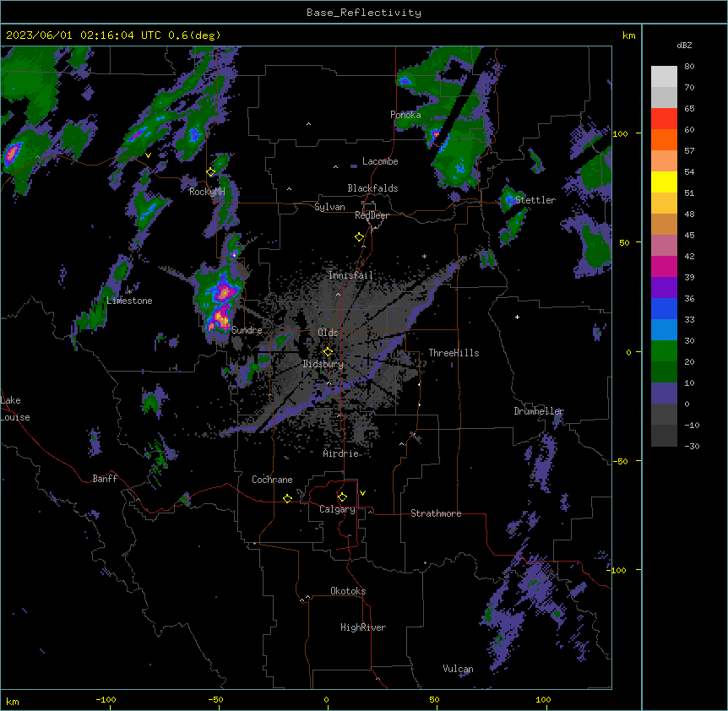Click the Drumheller city label

click(x=539, y=411)
